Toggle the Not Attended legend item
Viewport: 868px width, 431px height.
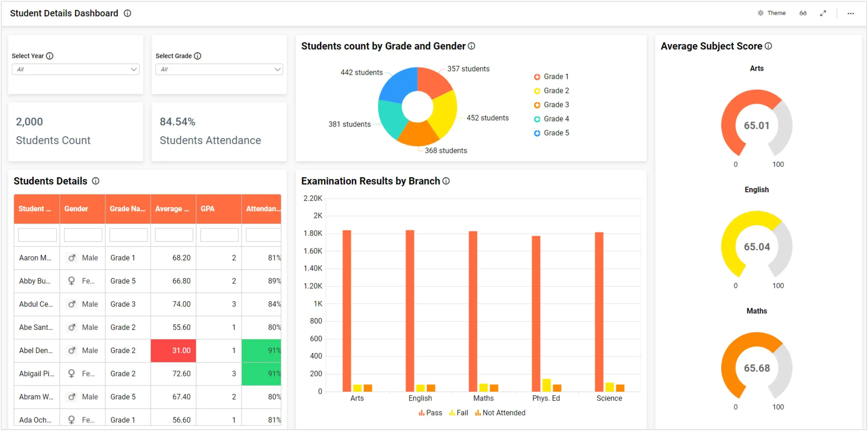[x=500, y=412]
